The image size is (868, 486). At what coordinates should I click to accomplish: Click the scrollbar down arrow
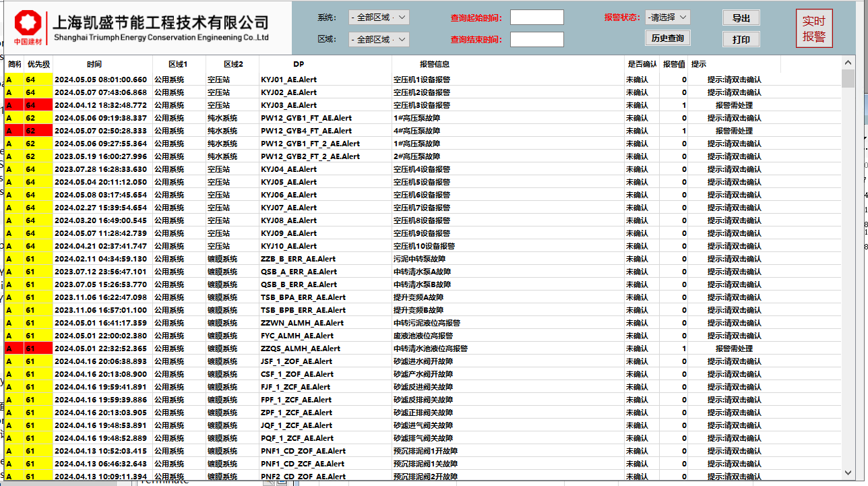pos(848,474)
